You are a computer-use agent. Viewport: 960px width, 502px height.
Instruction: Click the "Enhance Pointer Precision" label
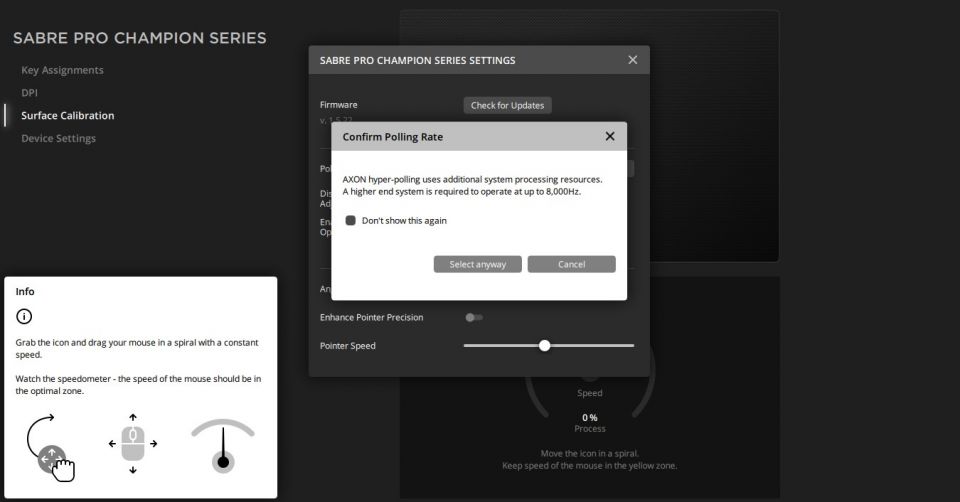(x=371, y=317)
